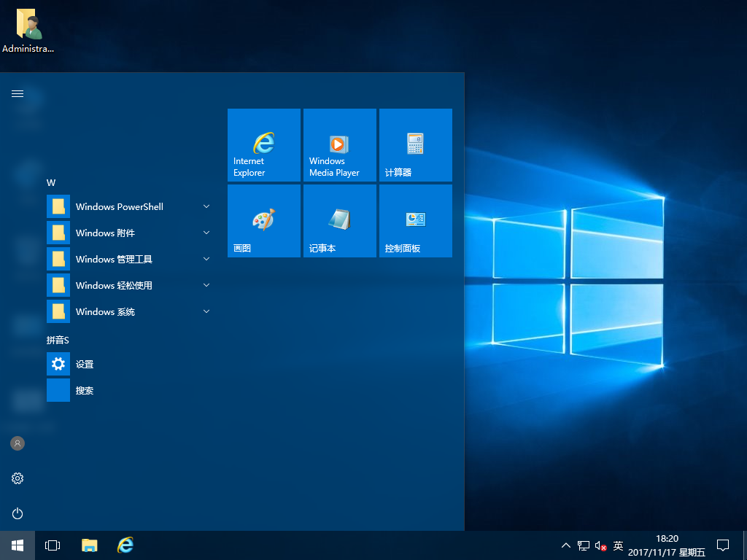Viewport: 747px width, 560px height.
Task: Unmute the system volume in the tray
Action: 600,545
